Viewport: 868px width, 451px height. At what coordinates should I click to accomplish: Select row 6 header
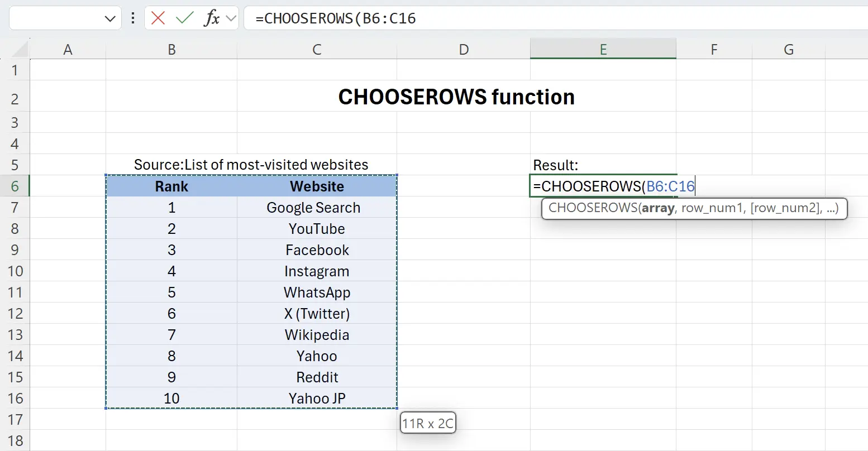[x=16, y=186]
